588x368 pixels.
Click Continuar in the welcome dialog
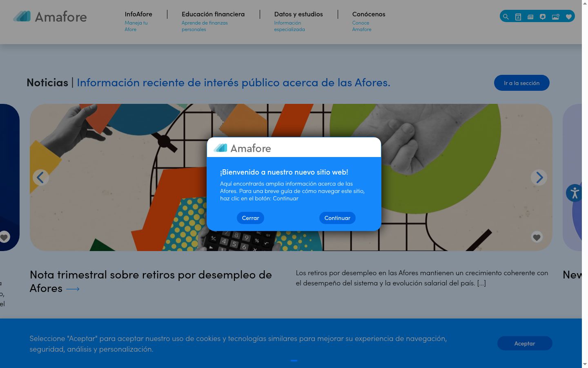click(337, 218)
